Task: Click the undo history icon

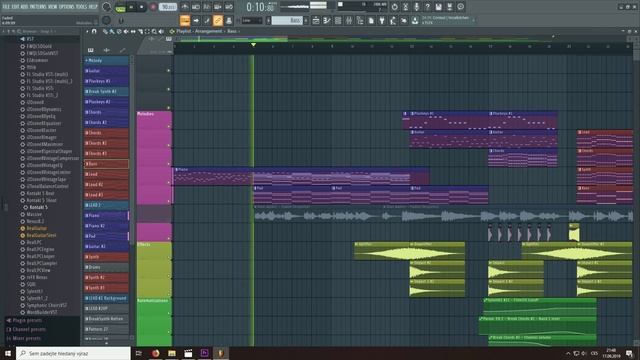Action: click(x=394, y=7)
